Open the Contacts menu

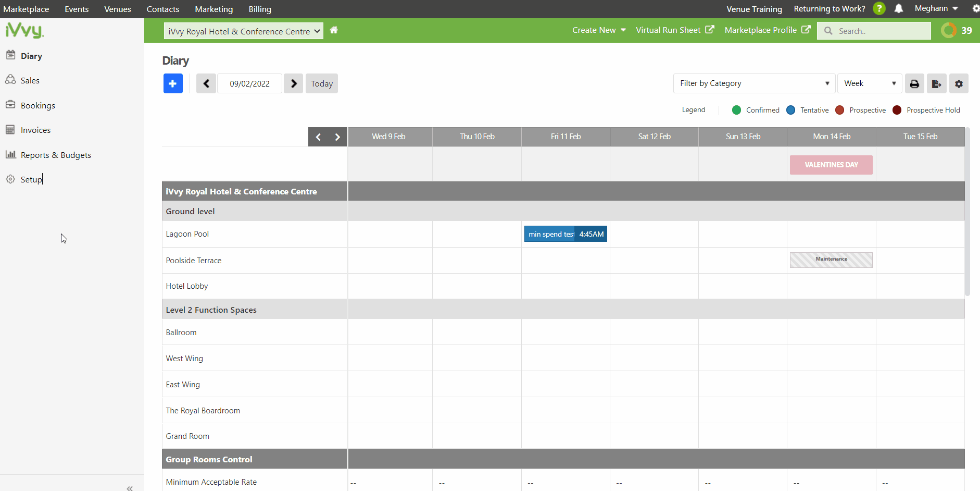[x=163, y=9]
